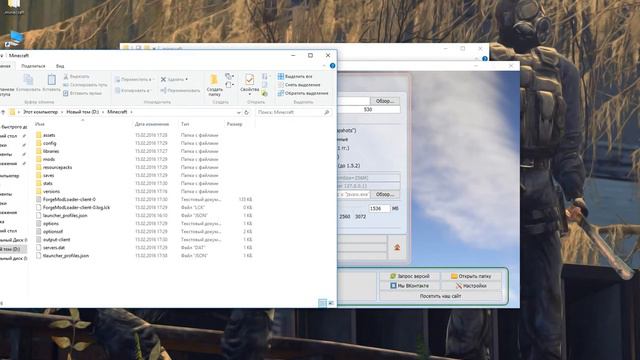This screenshot has height=360, width=640.
Task: Select the assets folder
Action: (x=49, y=135)
